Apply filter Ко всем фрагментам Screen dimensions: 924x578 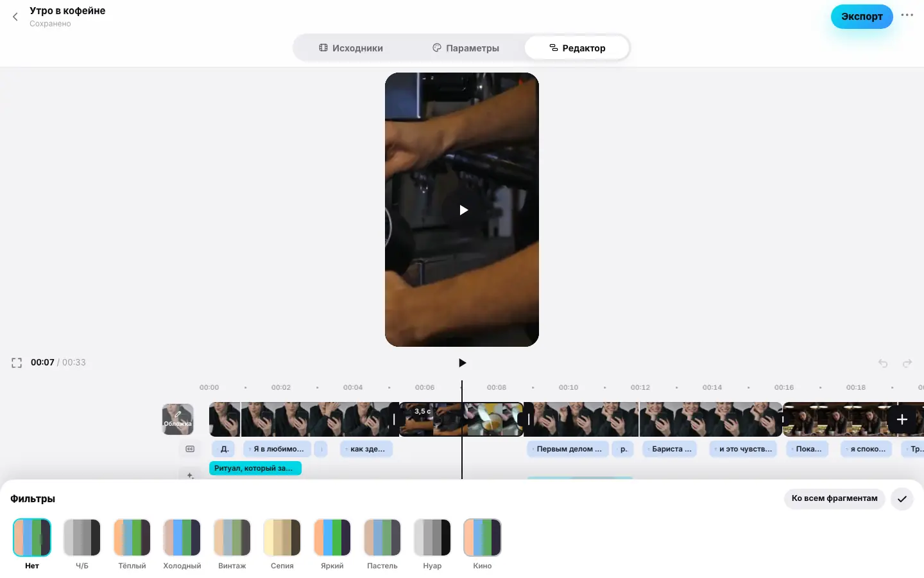tap(834, 498)
